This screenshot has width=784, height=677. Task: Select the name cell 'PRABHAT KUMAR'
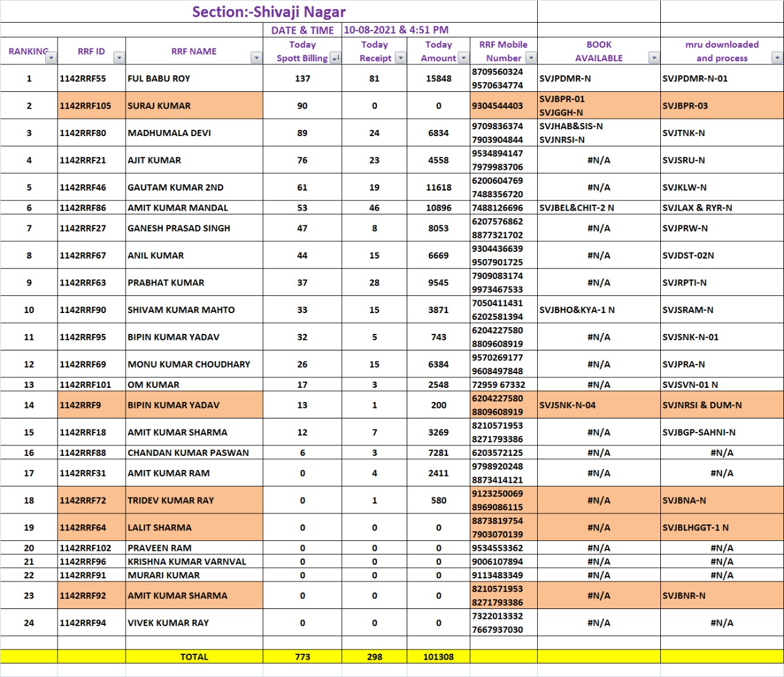click(x=194, y=282)
